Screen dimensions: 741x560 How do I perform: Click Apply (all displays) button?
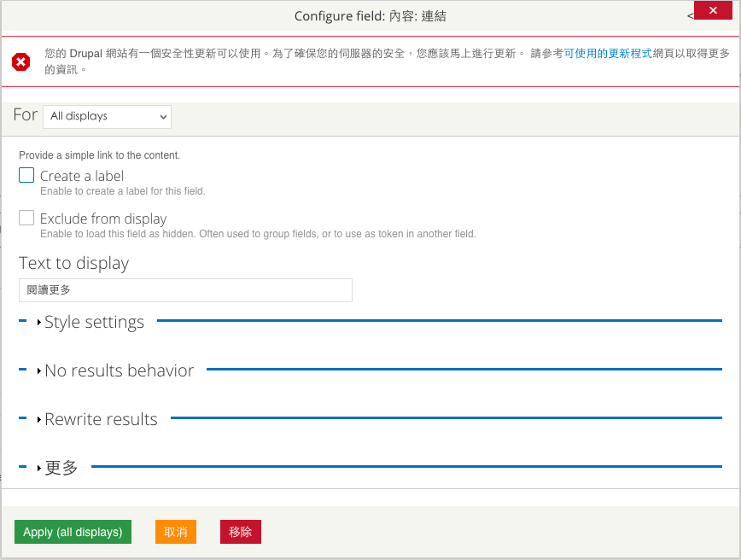pyautogui.click(x=73, y=532)
